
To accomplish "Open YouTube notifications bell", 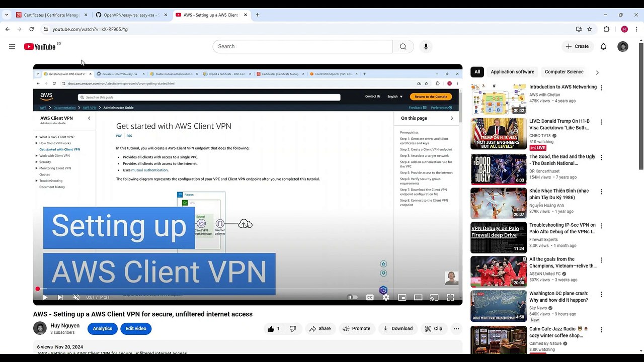I will click(603, 46).
